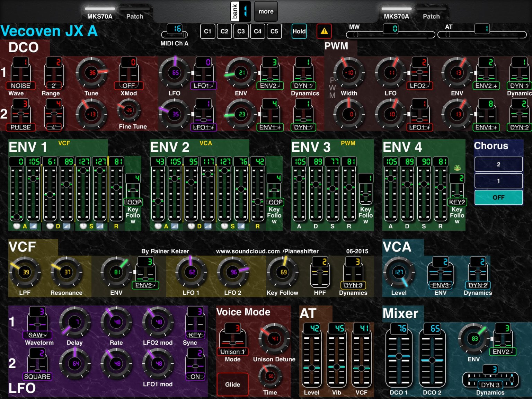Click the Mixer DCO 2 fader handle
The width and height of the screenshot is (532, 399).
[x=432, y=360]
